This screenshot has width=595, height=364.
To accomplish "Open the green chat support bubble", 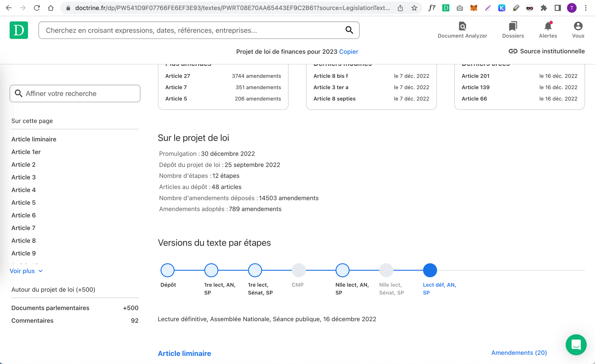I will point(576,345).
